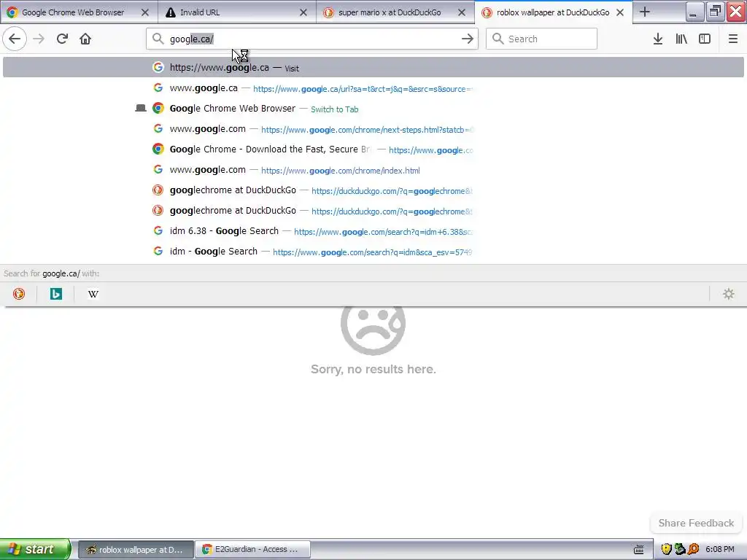Click the orange magnifier tray icon

pyautogui.click(x=693, y=550)
